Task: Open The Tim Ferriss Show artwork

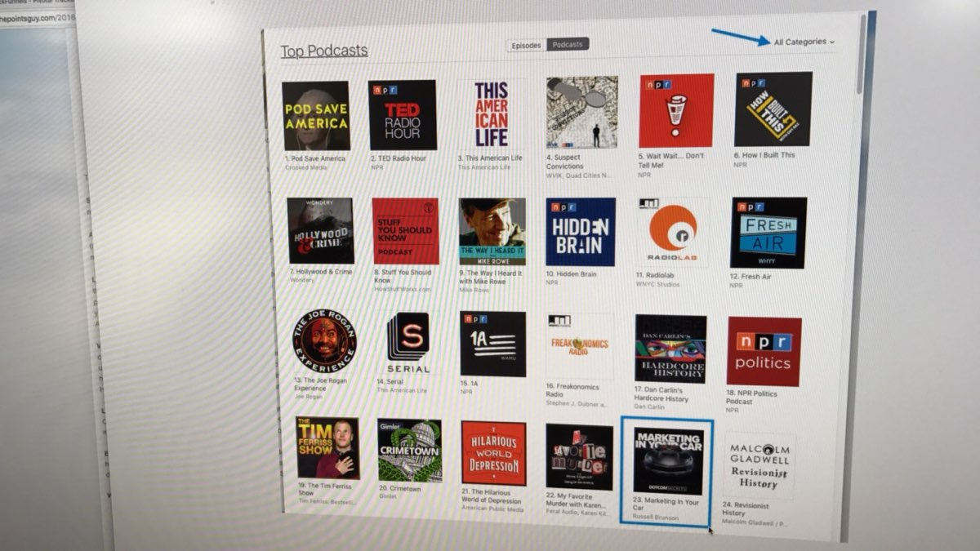Action: click(327, 448)
